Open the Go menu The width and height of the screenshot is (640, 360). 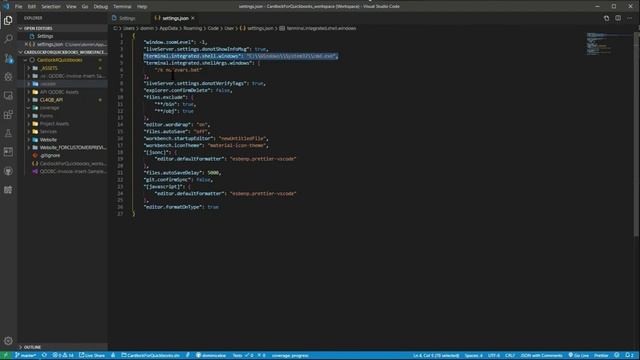[85, 7]
